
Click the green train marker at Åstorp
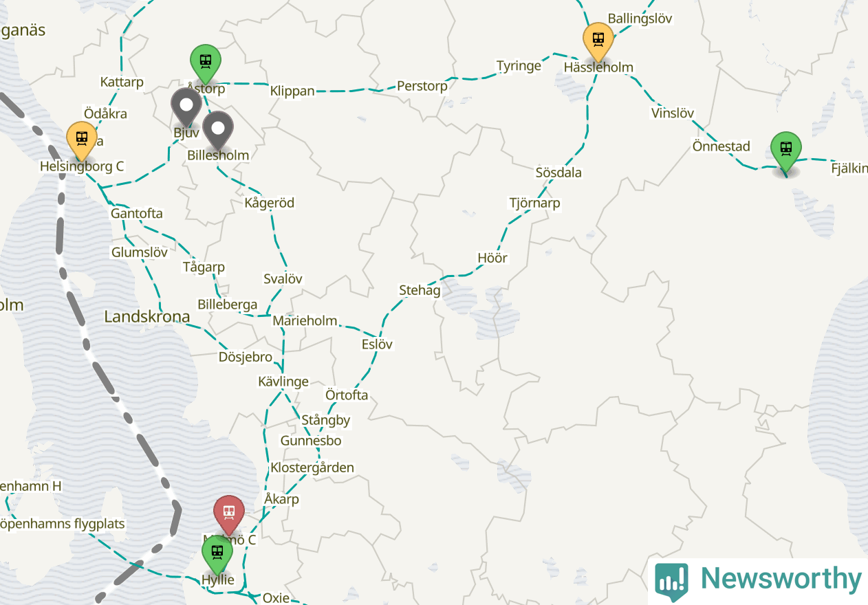205,62
